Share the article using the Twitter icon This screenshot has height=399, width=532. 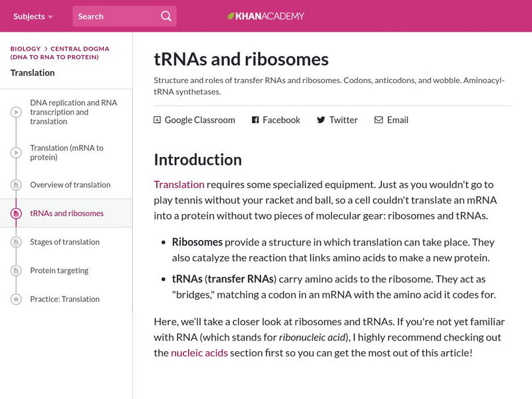pyautogui.click(x=321, y=120)
